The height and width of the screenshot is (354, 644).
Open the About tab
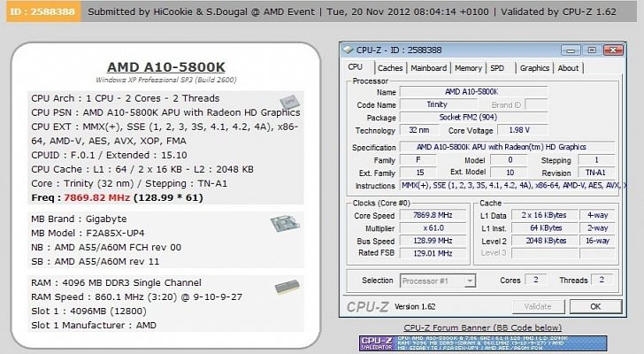coord(568,67)
